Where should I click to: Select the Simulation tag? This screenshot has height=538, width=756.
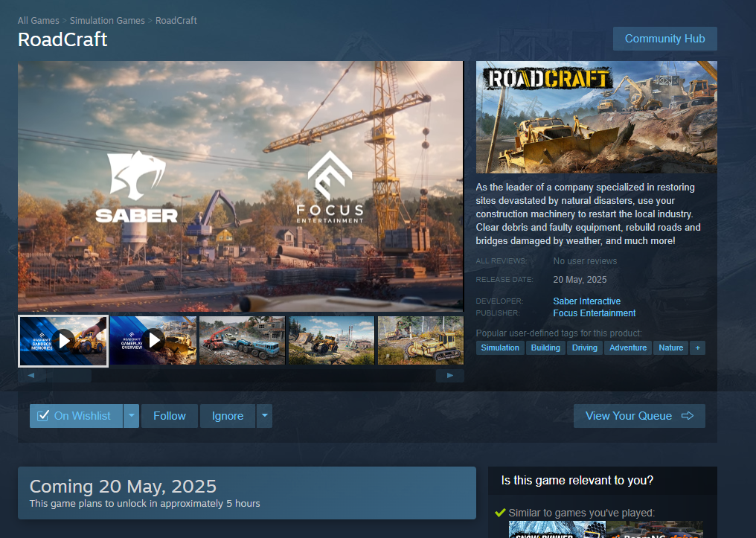[x=500, y=348]
